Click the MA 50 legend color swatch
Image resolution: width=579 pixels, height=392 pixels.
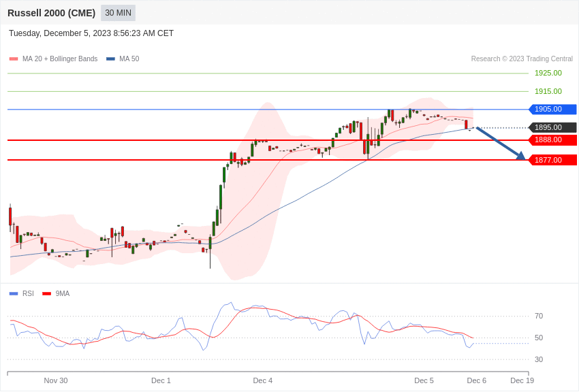click(x=110, y=59)
